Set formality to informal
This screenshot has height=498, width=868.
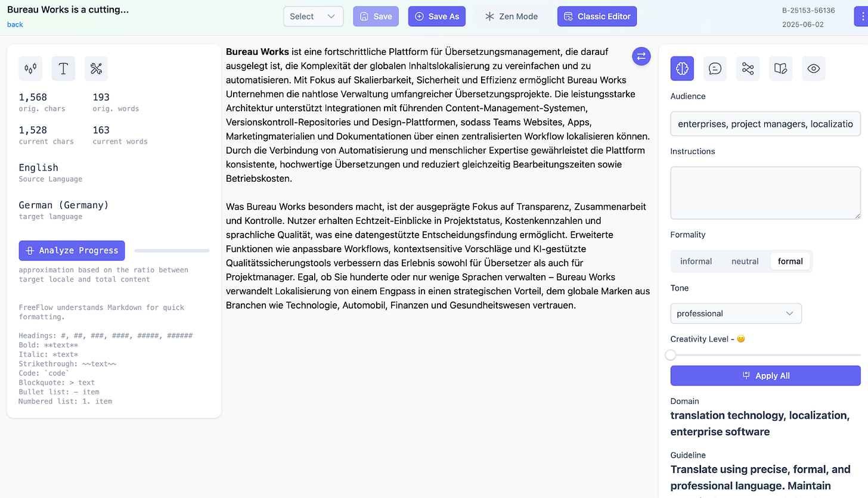tap(696, 261)
